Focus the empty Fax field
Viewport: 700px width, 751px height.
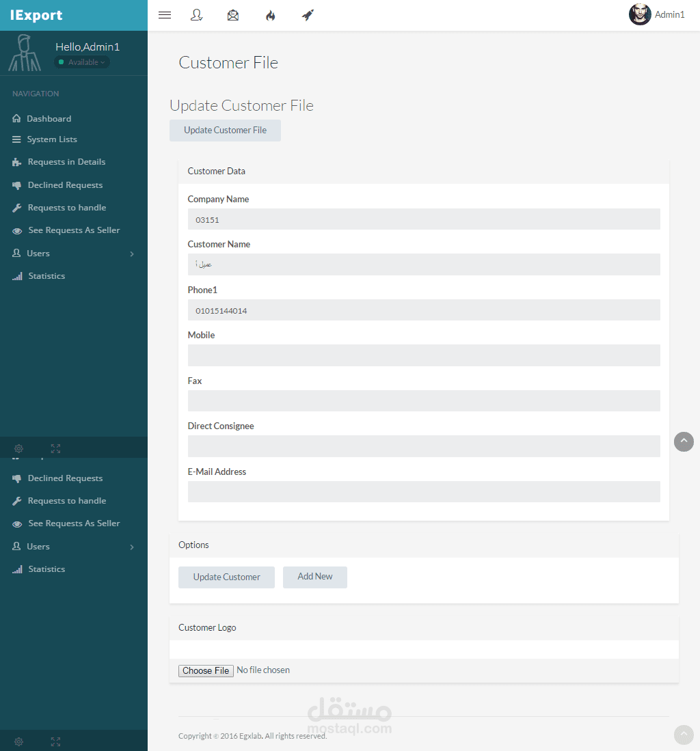424,401
